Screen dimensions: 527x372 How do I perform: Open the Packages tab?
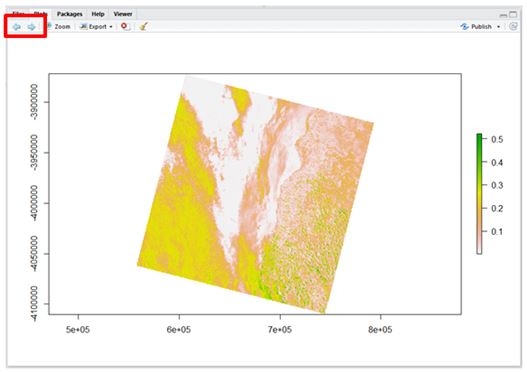click(70, 14)
